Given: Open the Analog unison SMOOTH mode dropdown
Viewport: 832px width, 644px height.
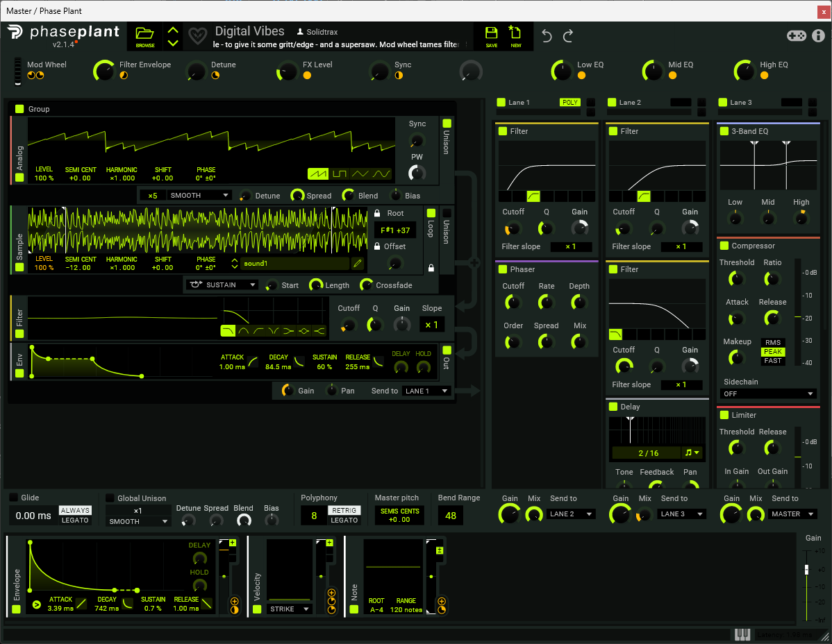Looking at the screenshot, I should 199,196.
